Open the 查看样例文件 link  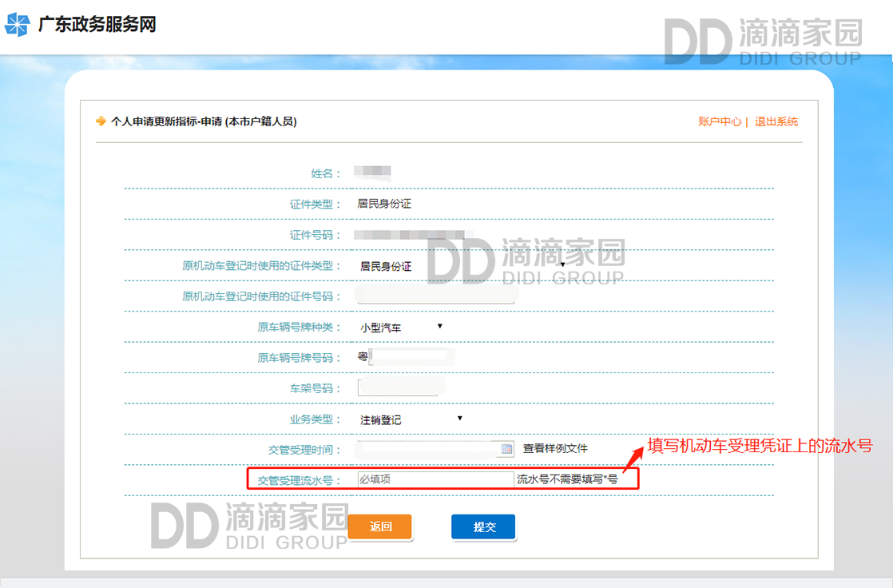coord(554,448)
